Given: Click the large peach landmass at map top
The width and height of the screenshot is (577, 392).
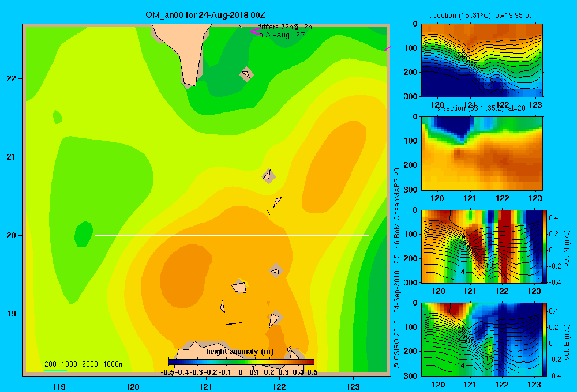Looking at the screenshot, I should (185, 51).
